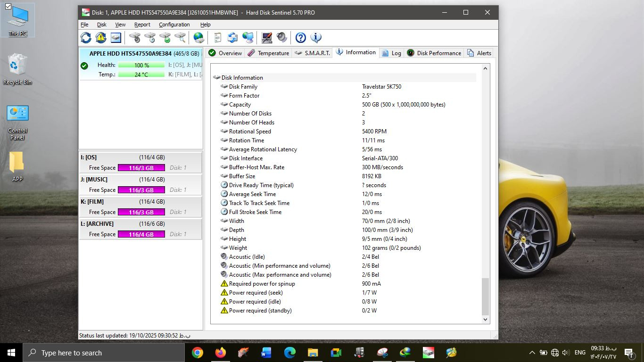Click the speaker acoustic toolbar icon
The width and height of the screenshot is (644, 362).
pos(282,38)
